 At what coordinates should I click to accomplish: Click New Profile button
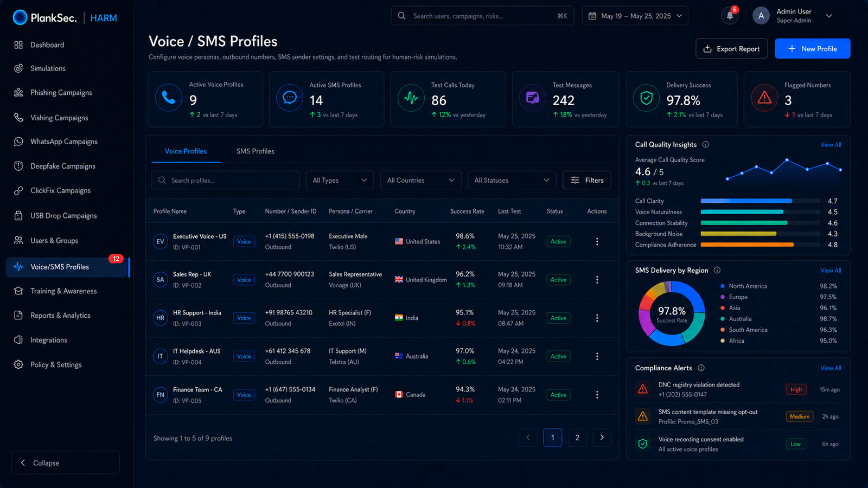pyautogui.click(x=812, y=49)
